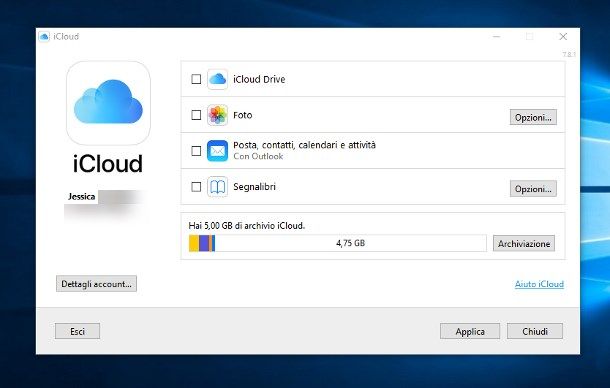The image size is (610, 388).
Task: Close the iCloud window
Action: point(563,37)
